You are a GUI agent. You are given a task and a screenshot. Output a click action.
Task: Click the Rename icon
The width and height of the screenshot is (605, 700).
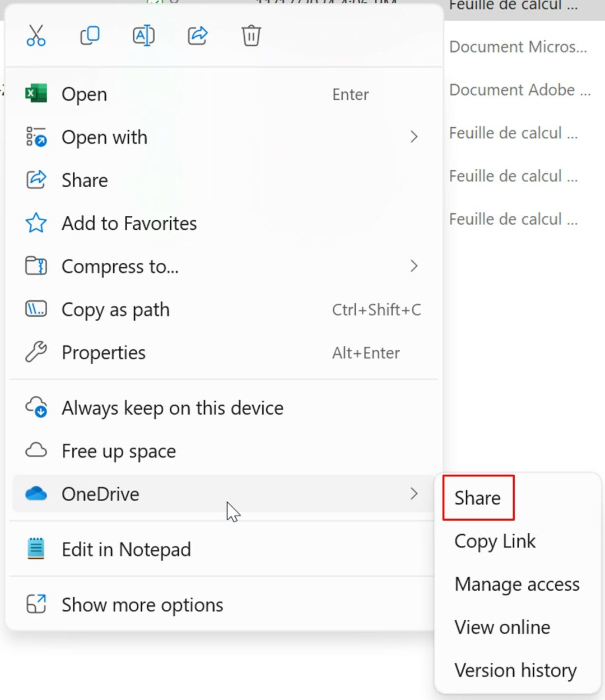point(143,35)
